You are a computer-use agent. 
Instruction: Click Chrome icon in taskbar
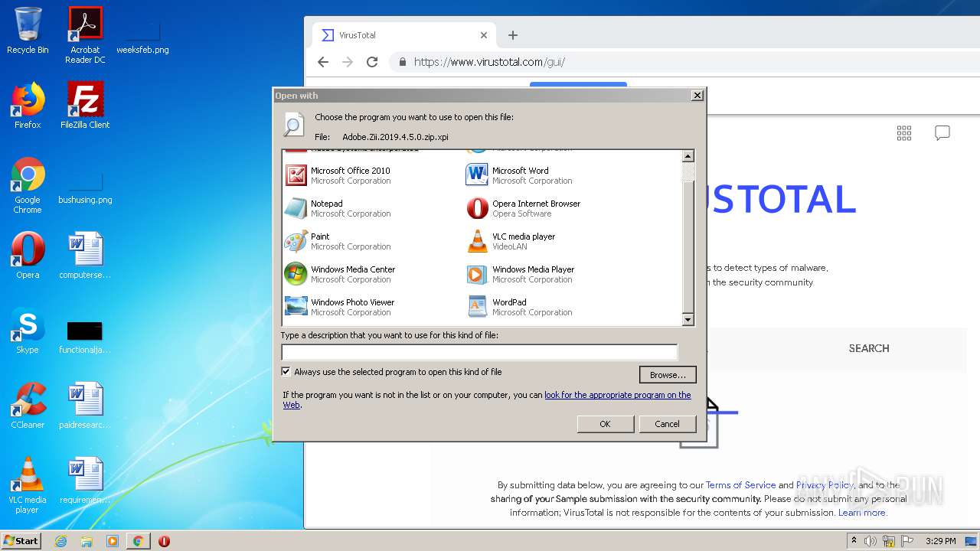[x=138, y=541]
